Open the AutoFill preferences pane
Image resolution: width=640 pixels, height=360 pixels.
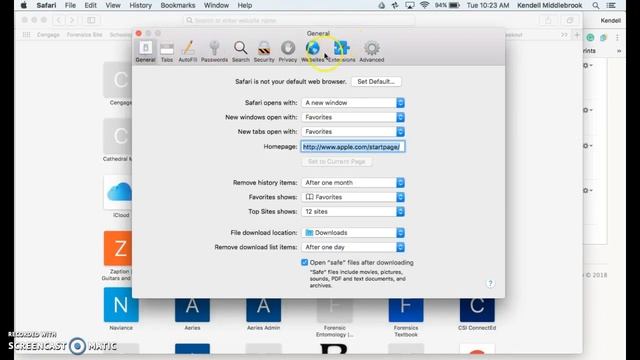tap(188, 51)
